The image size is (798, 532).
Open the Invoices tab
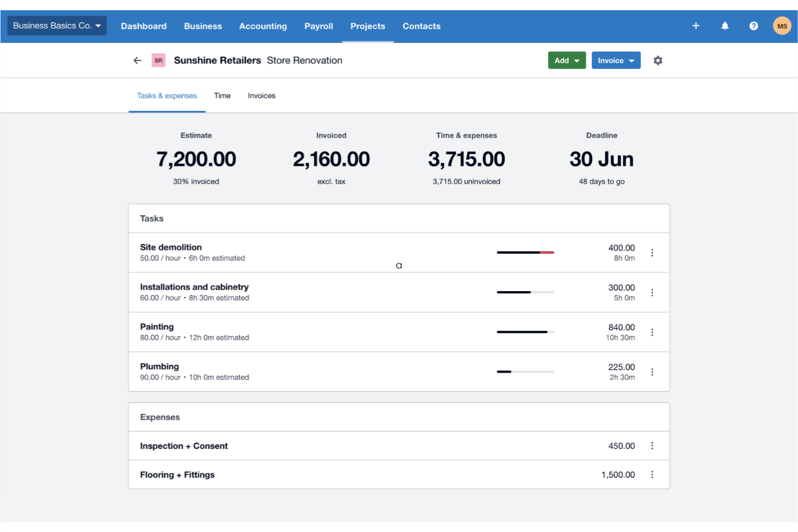point(261,95)
